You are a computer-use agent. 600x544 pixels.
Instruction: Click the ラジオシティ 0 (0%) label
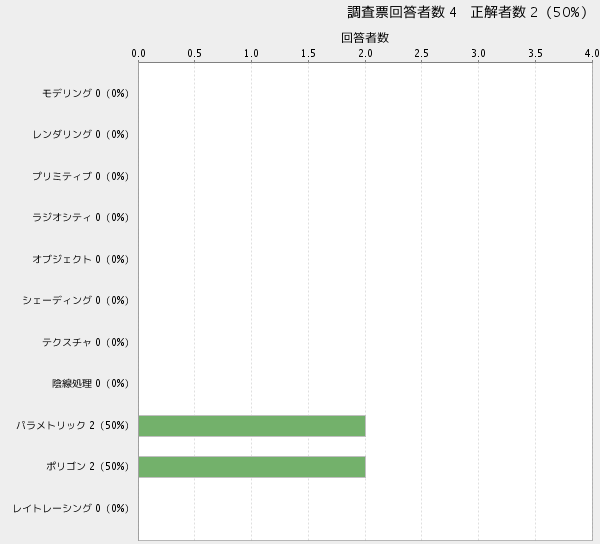(x=81, y=217)
